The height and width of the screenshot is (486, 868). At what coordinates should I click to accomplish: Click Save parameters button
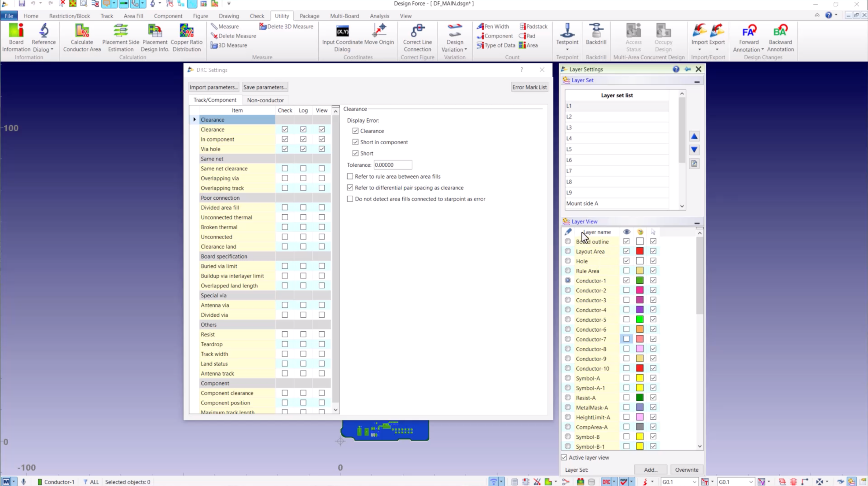point(265,87)
